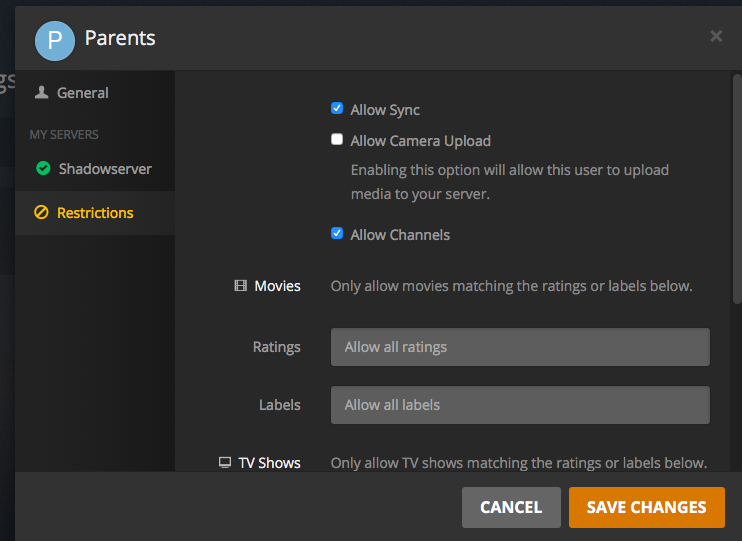Click the Allow Channels label text
The image size is (742, 541).
(x=400, y=235)
